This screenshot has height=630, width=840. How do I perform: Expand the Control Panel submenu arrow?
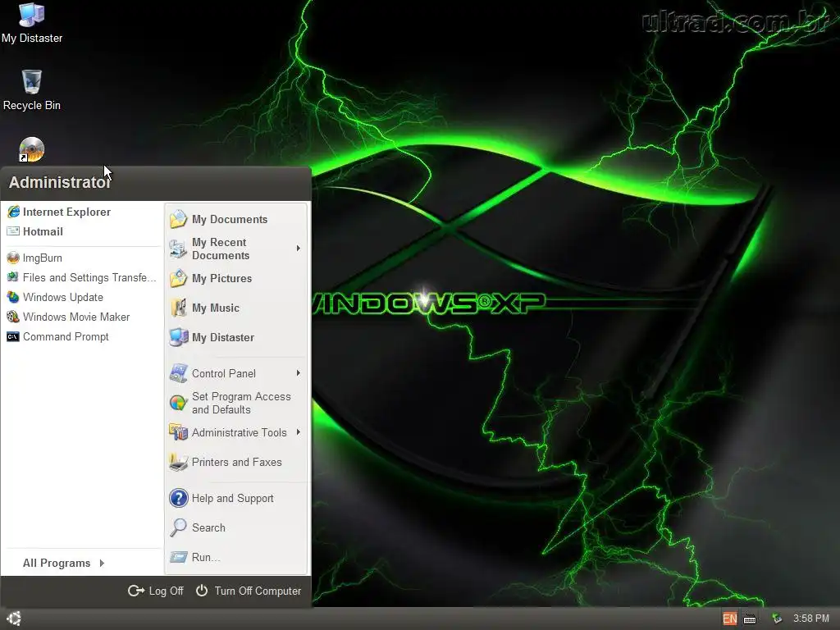299,373
